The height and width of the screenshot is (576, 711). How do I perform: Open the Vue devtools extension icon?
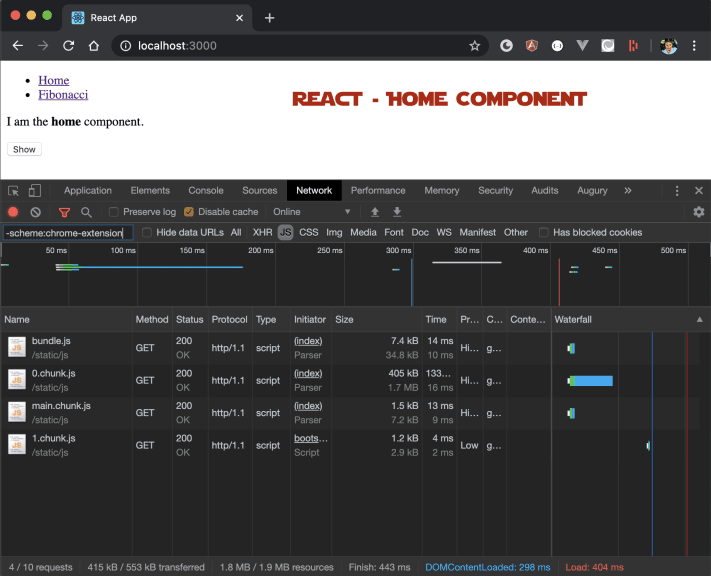click(582, 45)
